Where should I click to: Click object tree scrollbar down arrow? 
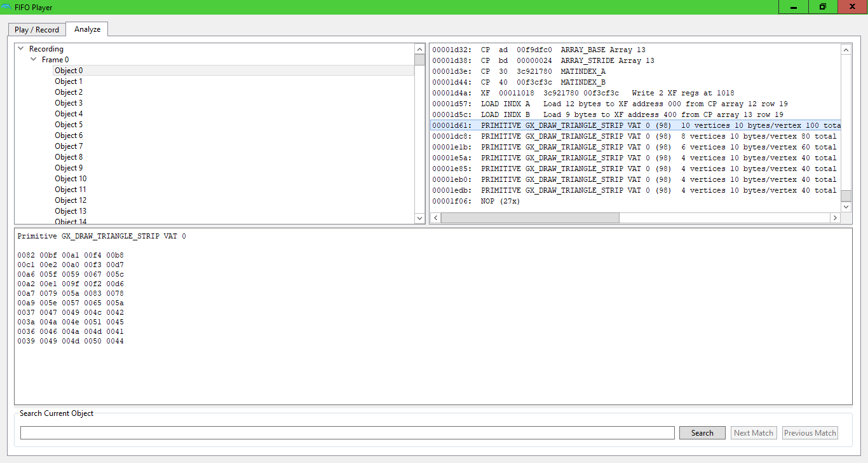click(x=419, y=218)
